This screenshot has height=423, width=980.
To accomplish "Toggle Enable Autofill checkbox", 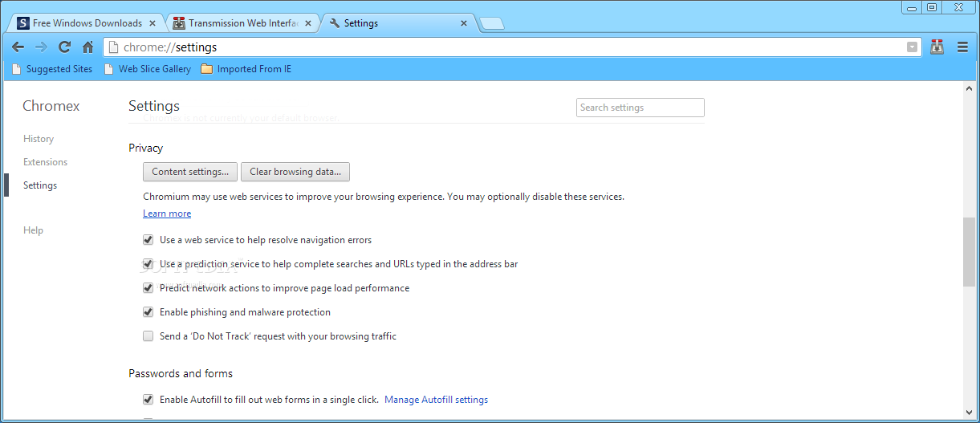I will coord(148,400).
